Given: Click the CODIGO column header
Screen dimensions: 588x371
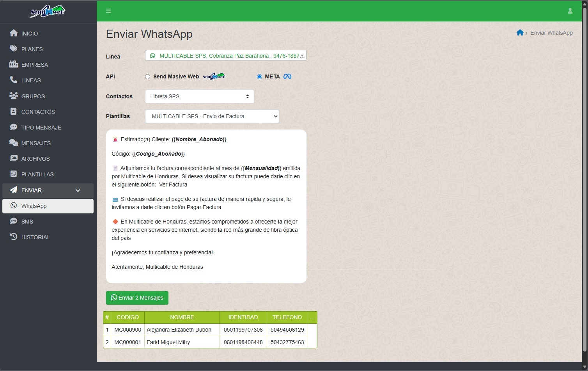Looking at the screenshot, I should point(128,317).
